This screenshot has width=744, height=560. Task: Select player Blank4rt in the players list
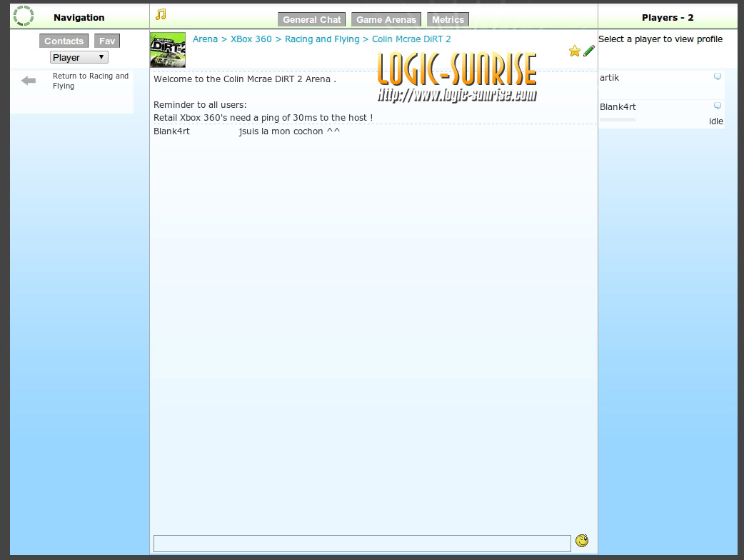click(618, 106)
